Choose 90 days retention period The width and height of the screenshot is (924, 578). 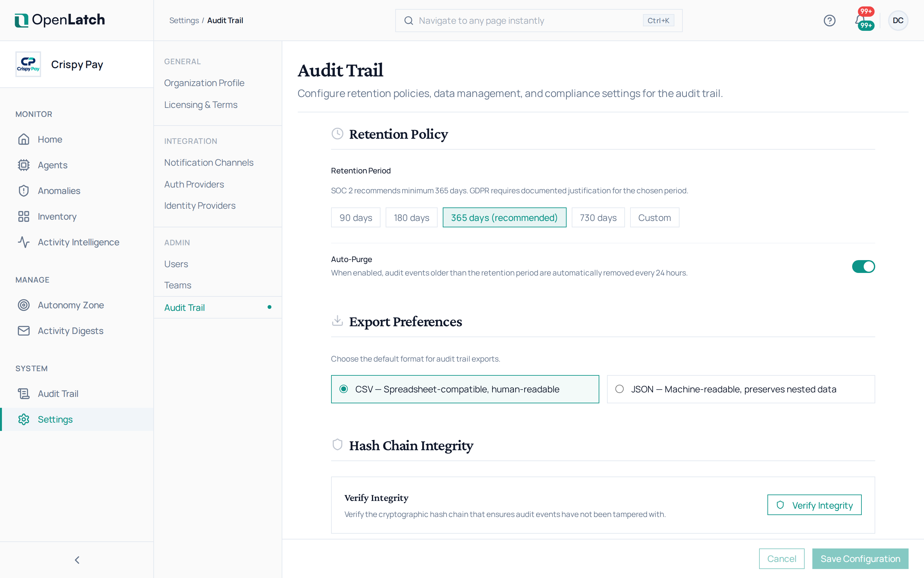click(355, 217)
